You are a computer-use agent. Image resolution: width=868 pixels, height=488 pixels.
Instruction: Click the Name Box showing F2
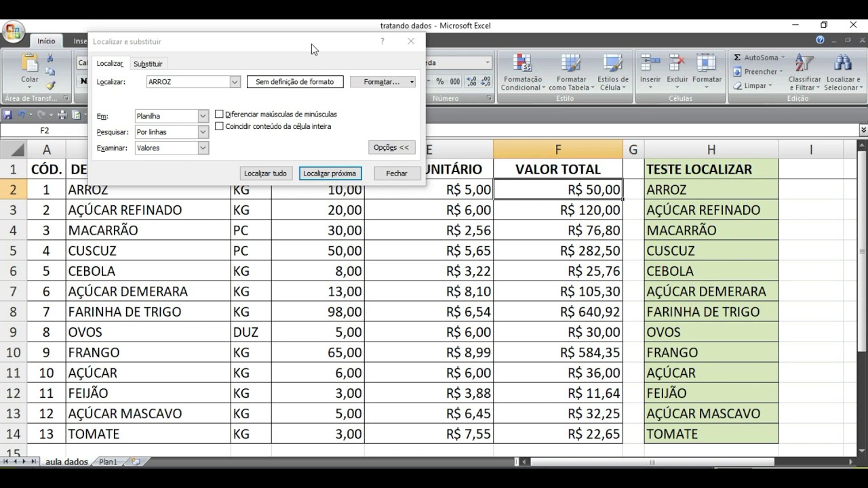click(45, 130)
